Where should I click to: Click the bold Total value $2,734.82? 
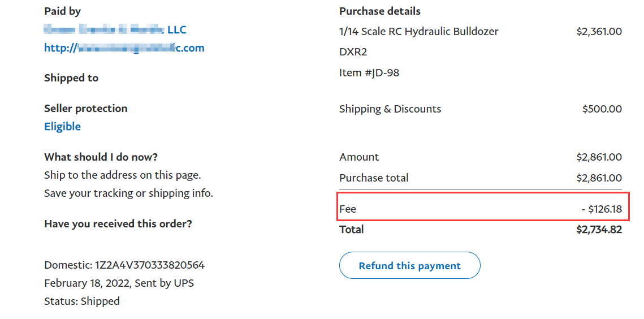(x=599, y=230)
